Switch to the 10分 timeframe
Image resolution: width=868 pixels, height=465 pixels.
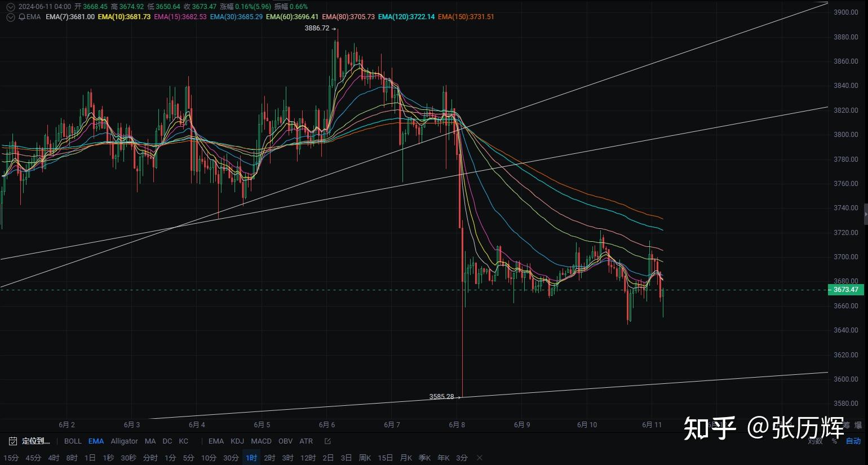click(x=209, y=458)
